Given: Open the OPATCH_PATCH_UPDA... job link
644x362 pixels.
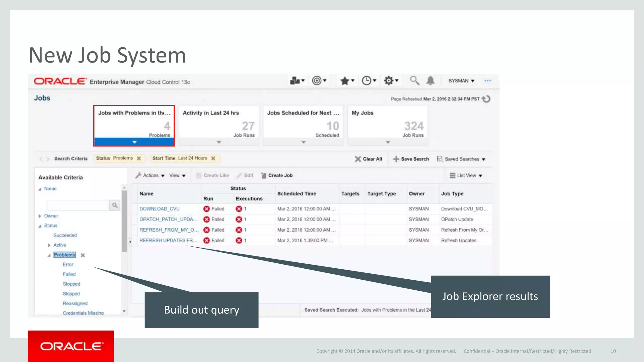Looking at the screenshot, I should point(169,219).
